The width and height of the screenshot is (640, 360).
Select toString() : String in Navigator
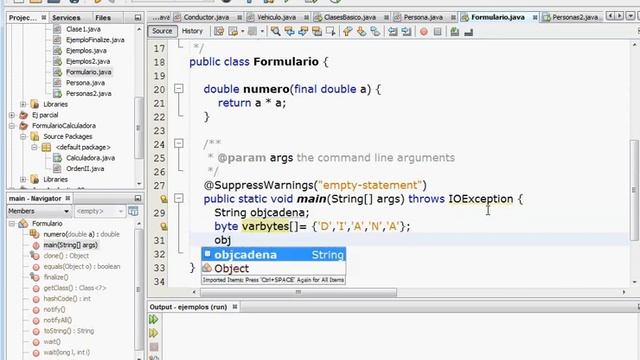[69, 331]
